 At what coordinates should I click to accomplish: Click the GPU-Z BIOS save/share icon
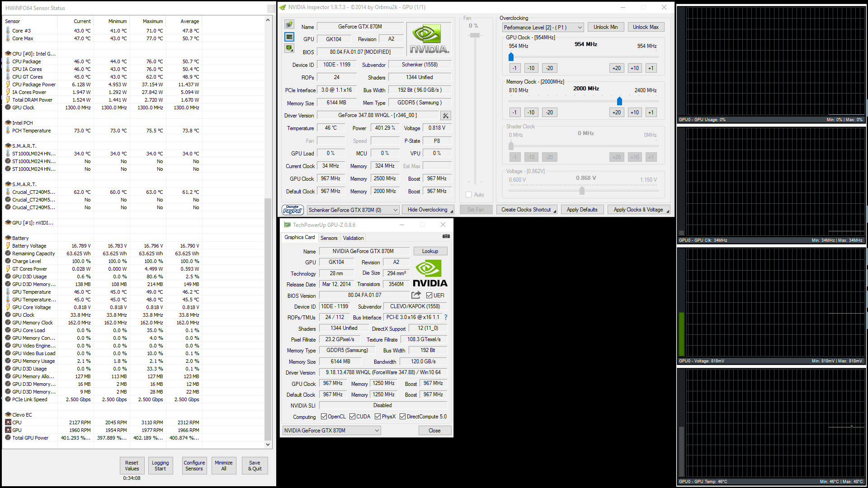[416, 295]
